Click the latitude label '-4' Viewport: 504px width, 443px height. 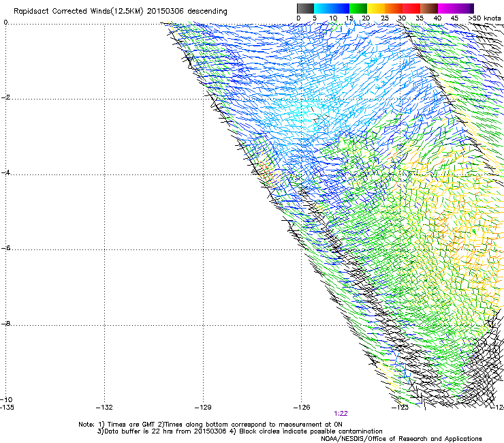click(5, 172)
